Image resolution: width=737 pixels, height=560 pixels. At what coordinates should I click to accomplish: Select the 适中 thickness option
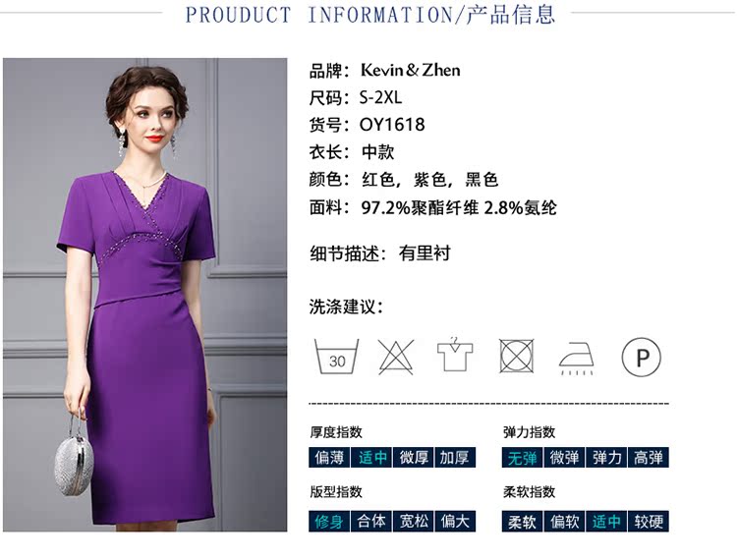(371, 457)
